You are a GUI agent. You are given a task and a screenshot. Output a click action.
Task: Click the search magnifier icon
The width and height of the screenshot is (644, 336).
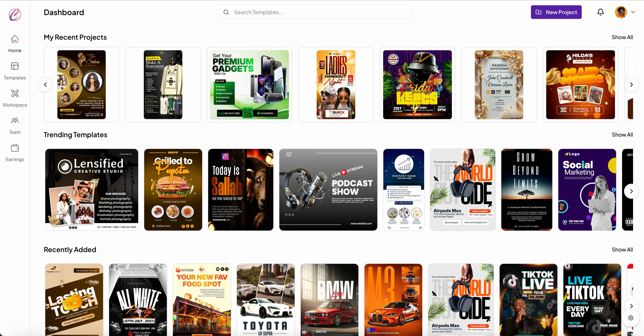(226, 12)
